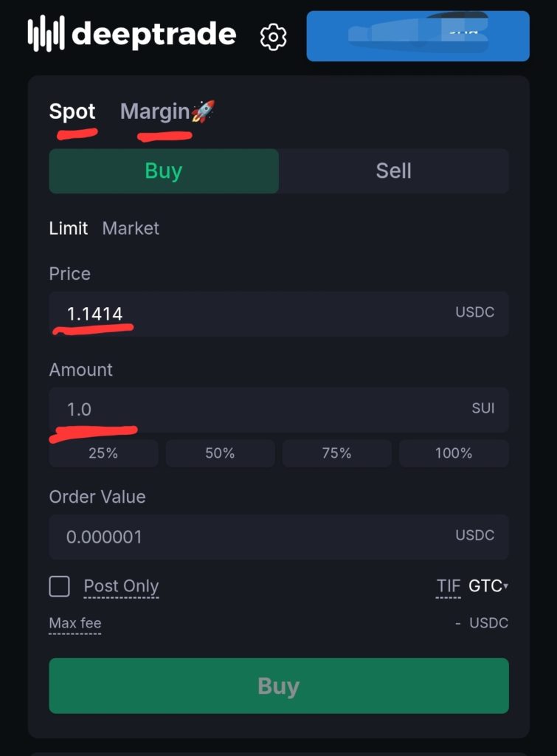This screenshot has width=557, height=756.
Task: Open settings via the gear icon
Action: point(273,36)
